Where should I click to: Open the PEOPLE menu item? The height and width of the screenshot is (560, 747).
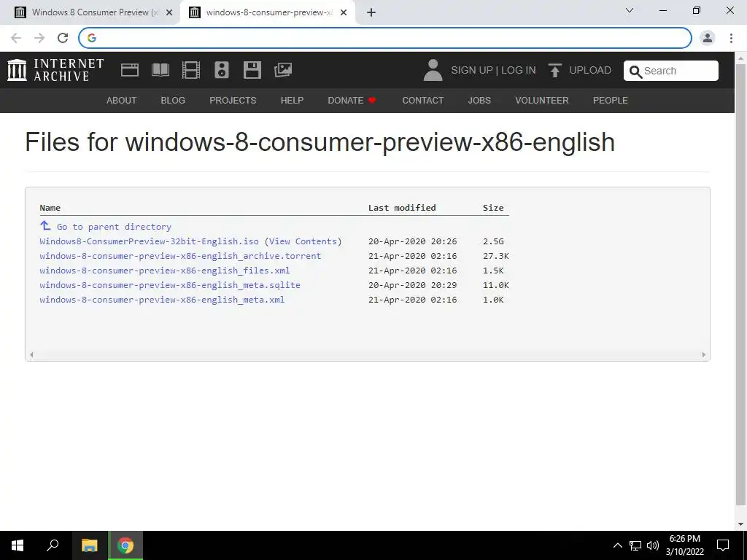click(611, 101)
